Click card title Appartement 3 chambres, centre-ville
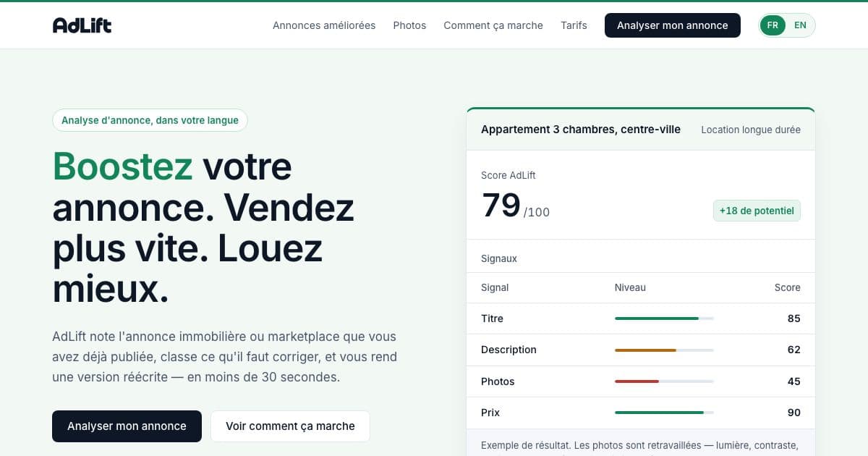The height and width of the screenshot is (456, 868). (x=581, y=130)
